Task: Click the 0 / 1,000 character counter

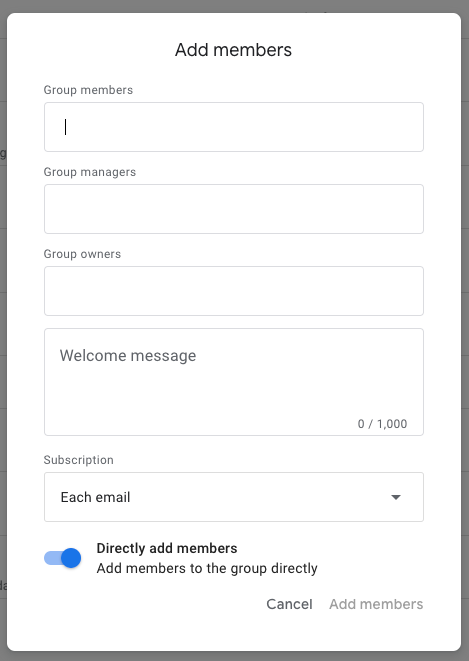Action: [382, 424]
